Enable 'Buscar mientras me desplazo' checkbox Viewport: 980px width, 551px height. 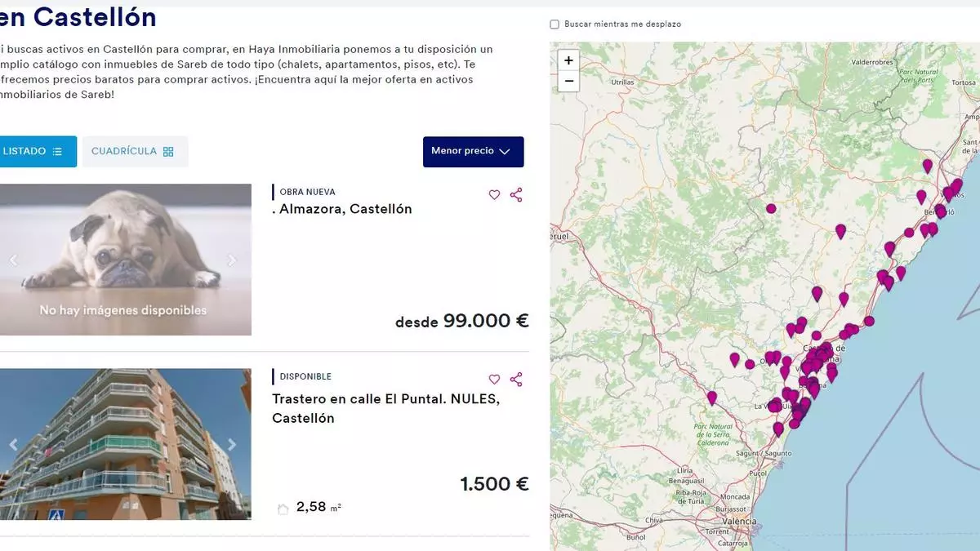pos(555,24)
